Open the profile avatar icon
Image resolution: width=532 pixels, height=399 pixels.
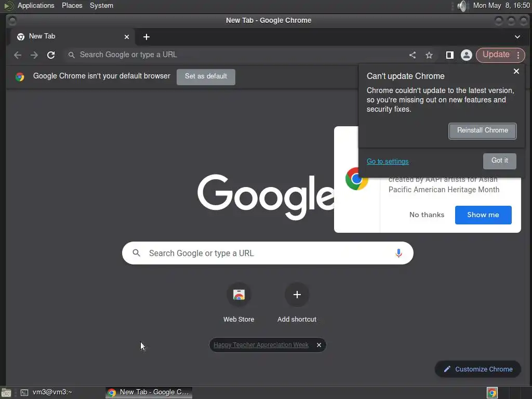coord(467,55)
